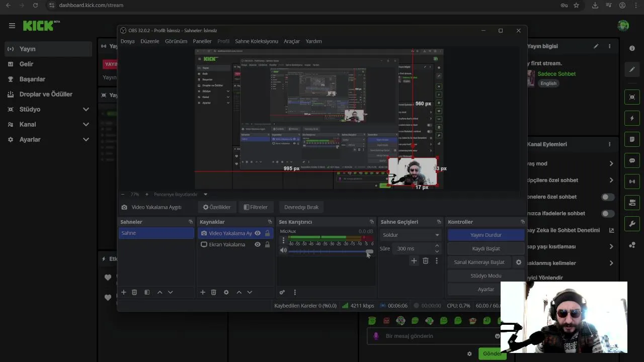Expand the Kanal sidebar section
This screenshot has width=644, height=362.
[x=86, y=124]
